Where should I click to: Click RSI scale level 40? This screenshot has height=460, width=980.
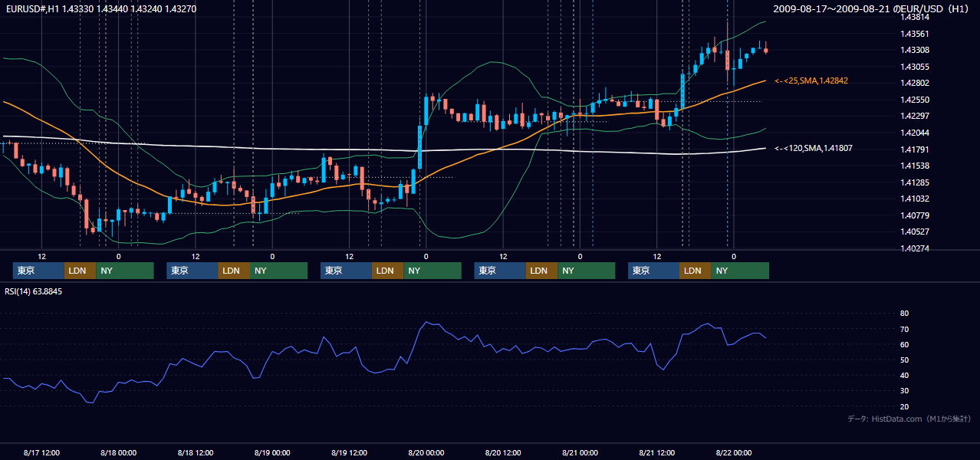[x=904, y=375]
